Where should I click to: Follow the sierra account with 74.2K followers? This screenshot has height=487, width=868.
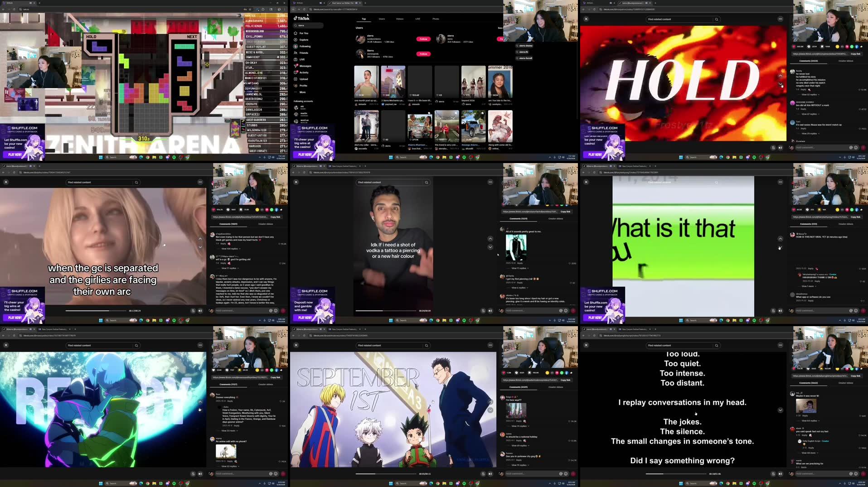pos(422,39)
